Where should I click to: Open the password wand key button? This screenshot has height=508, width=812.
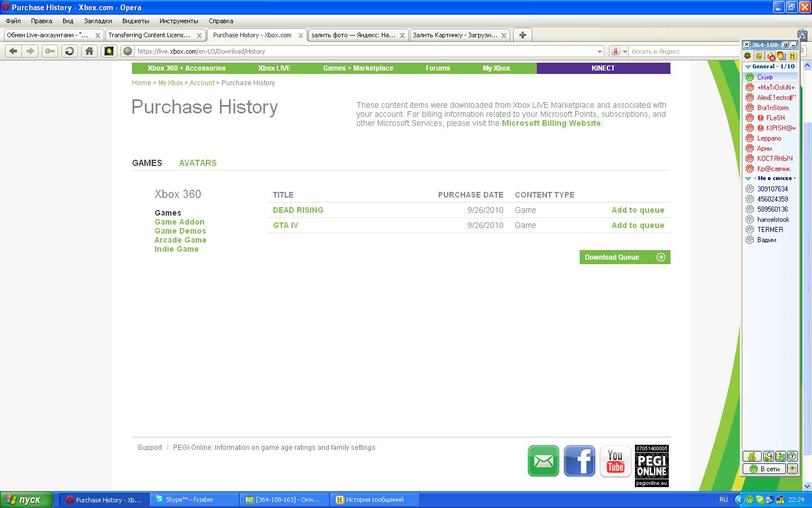[x=50, y=51]
